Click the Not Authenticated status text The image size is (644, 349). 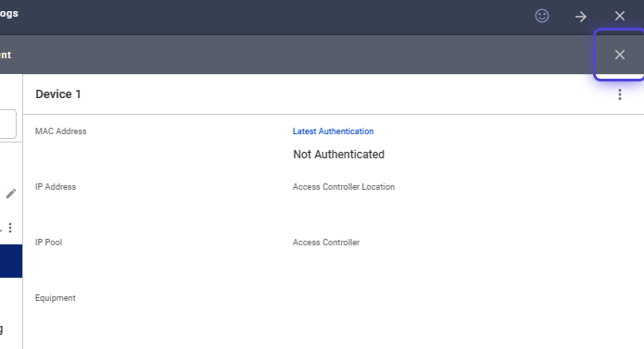click(x=339, y=155)
